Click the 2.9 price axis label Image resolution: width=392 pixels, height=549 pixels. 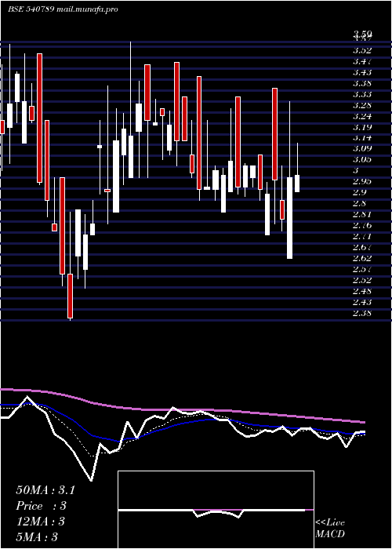click(x=359, y=193)
